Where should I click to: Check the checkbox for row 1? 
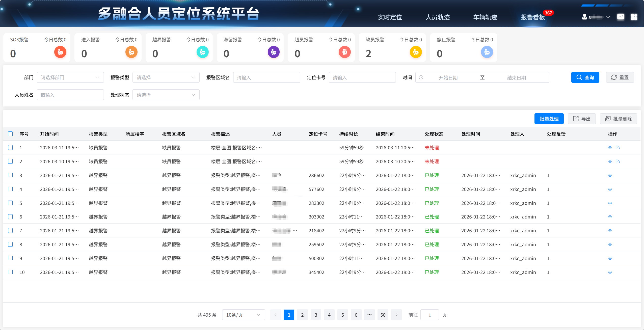click(x=10, y=147)
